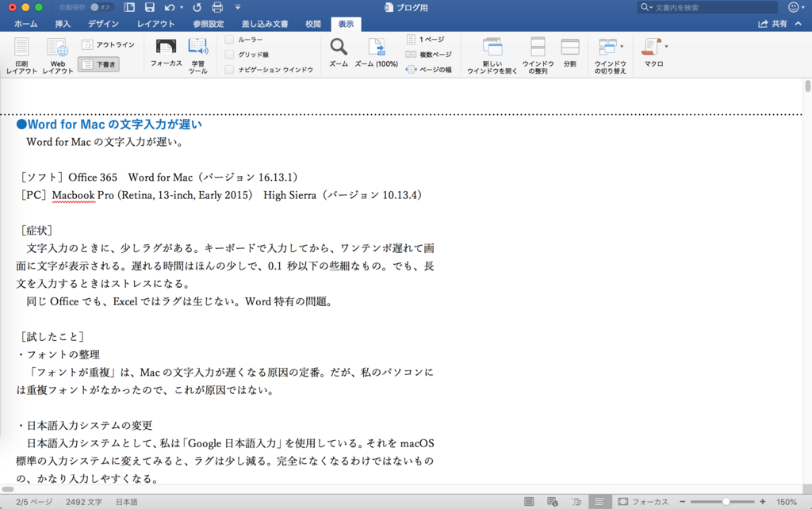
Task: Click the horizontal scrollbar thumb
Action: [8, 489]
